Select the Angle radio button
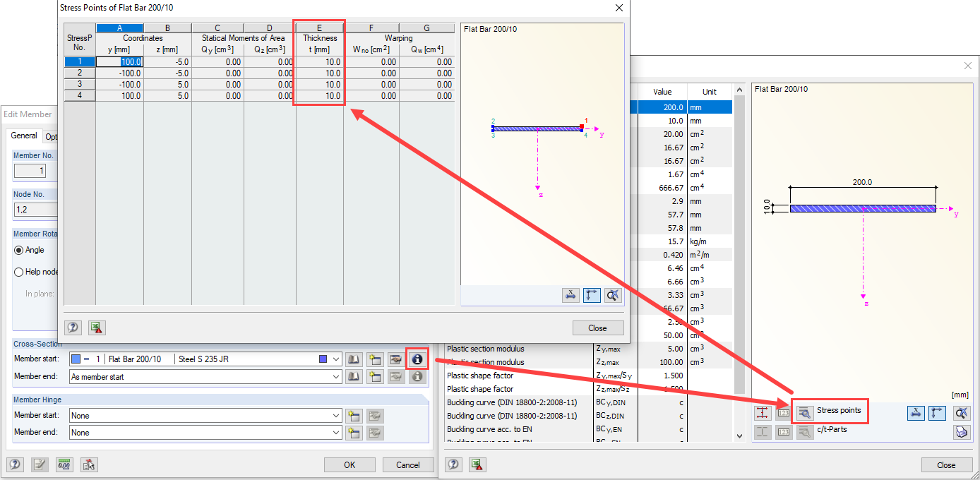Image resolution: width=980 pixels, height=480 pixels. (x=19, y=250)
